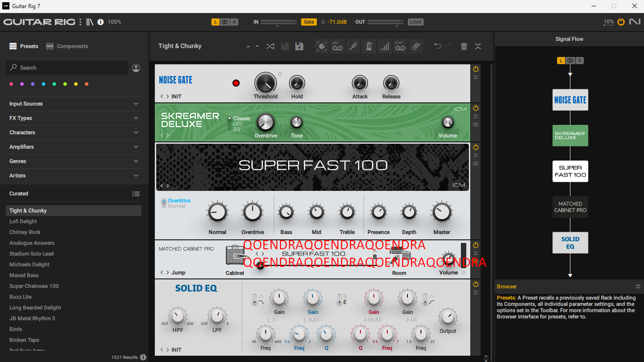Expand the FX Types filter
644x362 pixels.
pyautogui.click(x=74, y=118)
